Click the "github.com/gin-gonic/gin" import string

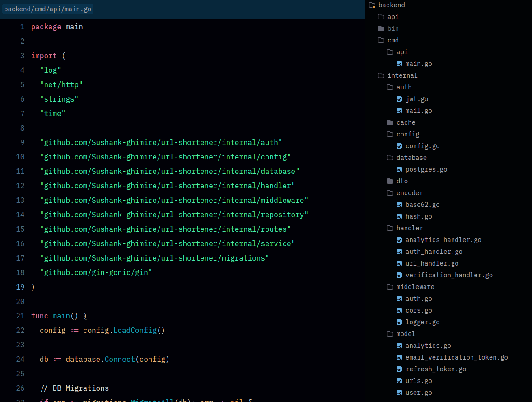(96, 273)
